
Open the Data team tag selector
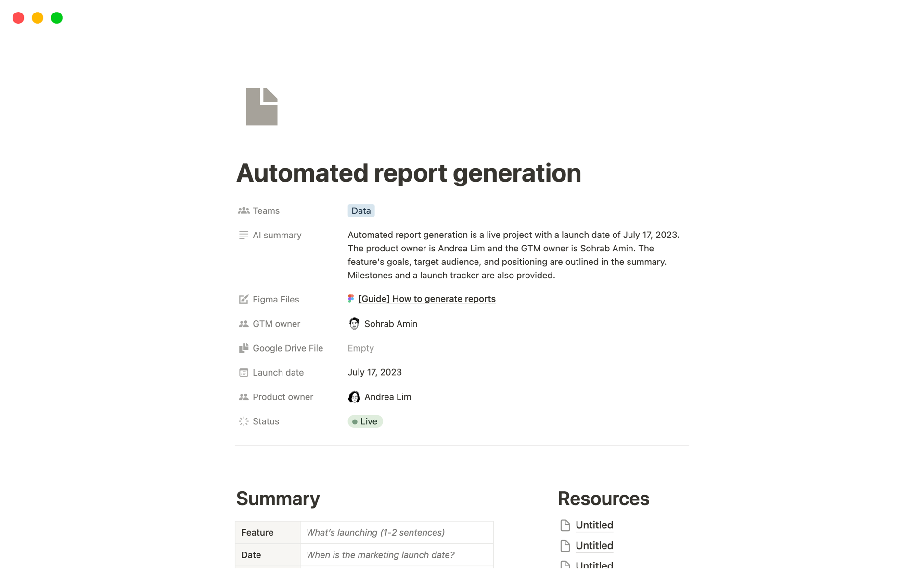[361, 210]
